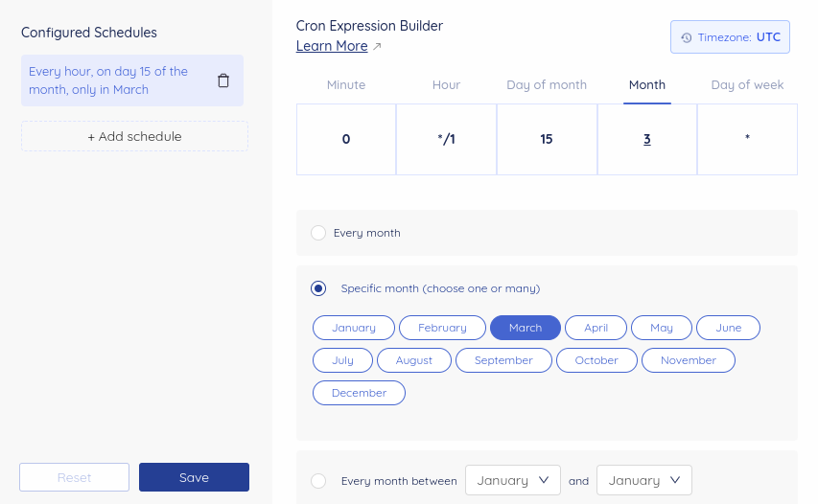Toggle the January month chip

[354, 328]
